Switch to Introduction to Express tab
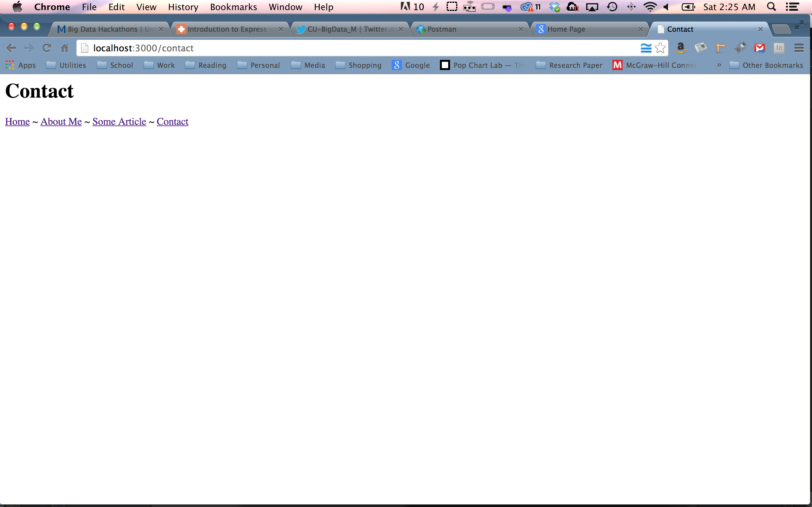Screen dimensions: 812x507 tap(227, 29)
